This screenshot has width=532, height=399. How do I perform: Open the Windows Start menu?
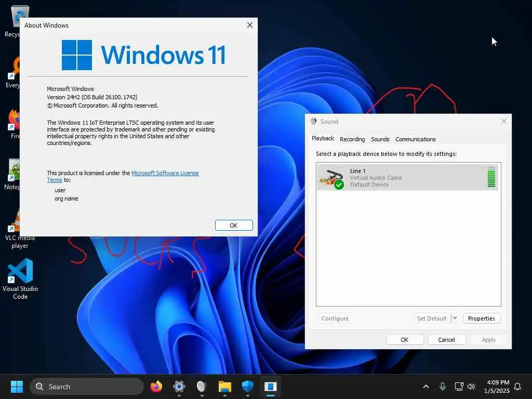(17, 387)
